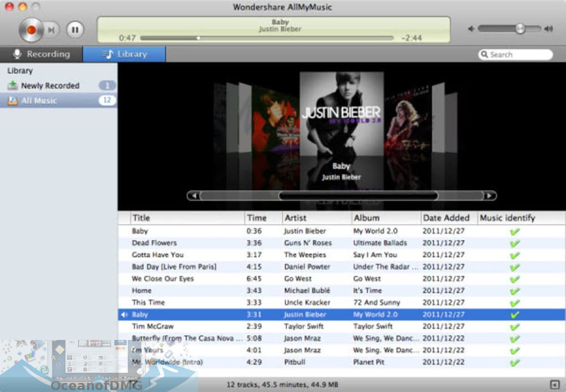This screenshot has width=566, height=392.
Task: Select the Gotta Have You track
Action: point(341,255)
